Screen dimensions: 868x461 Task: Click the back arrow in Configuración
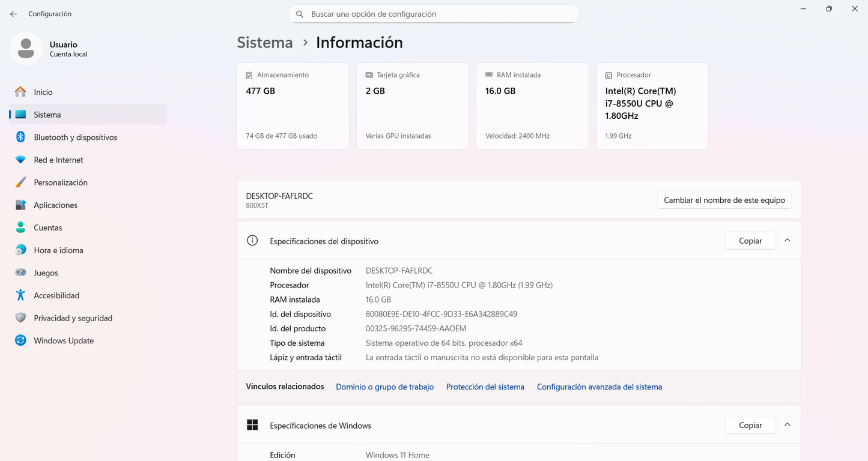(13, 14)
